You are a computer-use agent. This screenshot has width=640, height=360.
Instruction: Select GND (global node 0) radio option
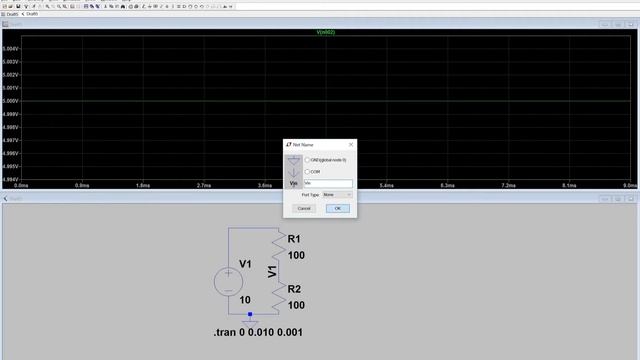pyautogui.click(x=307, y=160)
